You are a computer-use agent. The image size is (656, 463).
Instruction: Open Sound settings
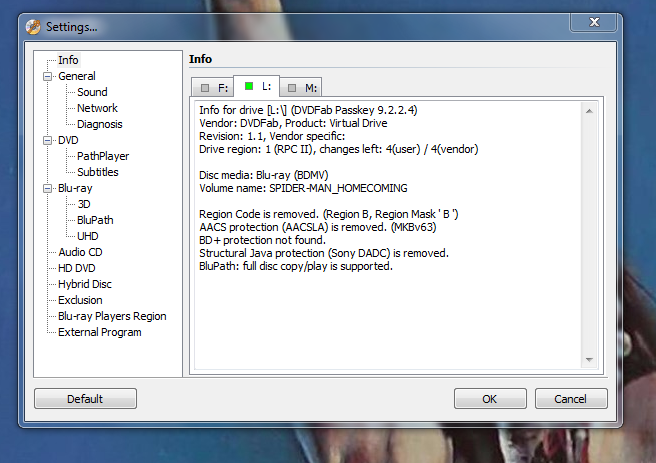click(x=92, y=92)
